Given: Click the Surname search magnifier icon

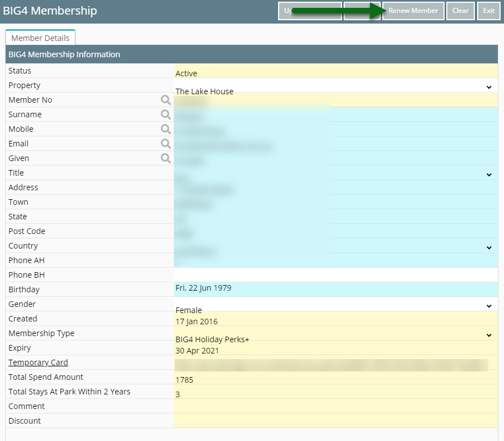Looking at the screenshot, I should click(x=165, y=114).
